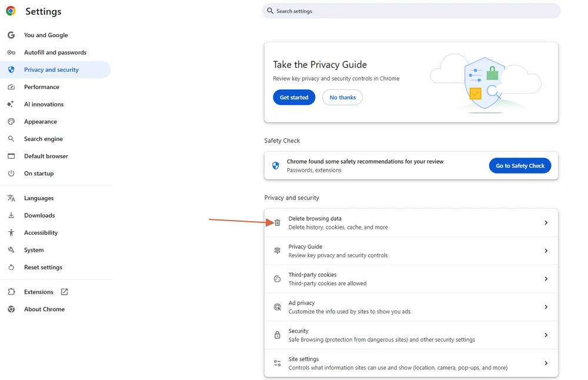Click the sparkle icon for AI innovations
Viewport: 588px width, 380px height.
tap(11, 104)
